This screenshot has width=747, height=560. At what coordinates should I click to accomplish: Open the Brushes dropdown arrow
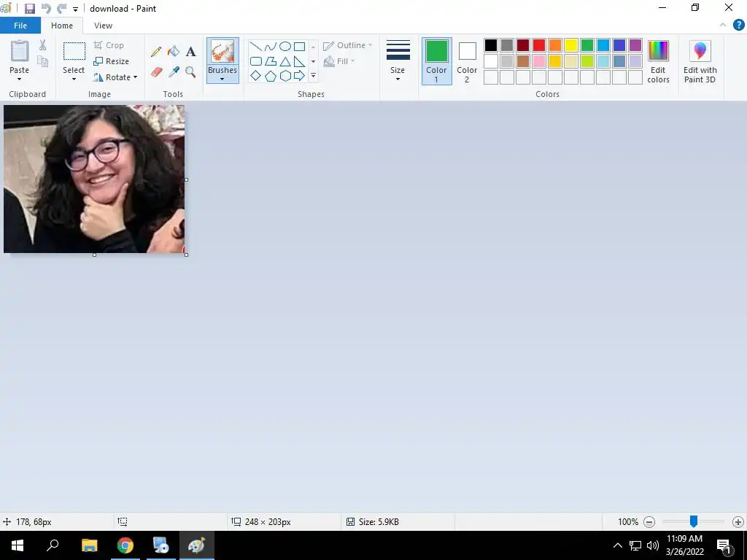222,79
